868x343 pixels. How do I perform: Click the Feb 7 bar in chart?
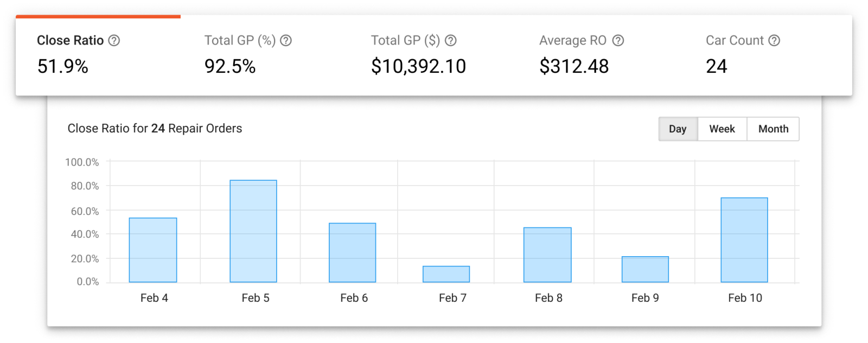(446, 274)
